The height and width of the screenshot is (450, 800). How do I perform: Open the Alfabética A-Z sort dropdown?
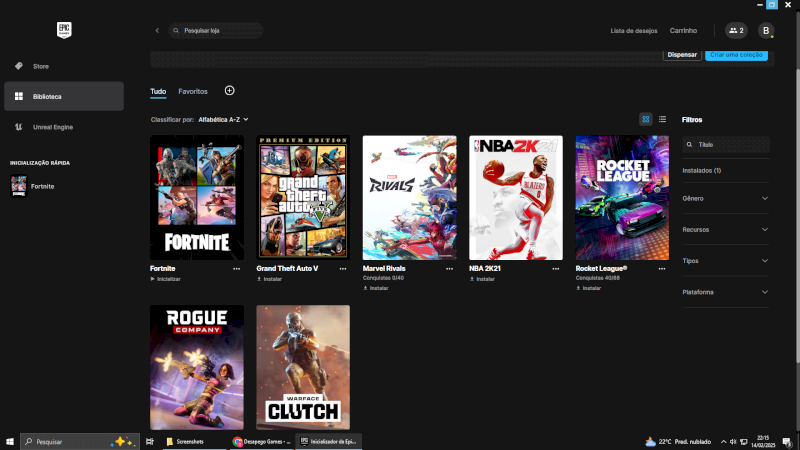[x=223, y=119]
